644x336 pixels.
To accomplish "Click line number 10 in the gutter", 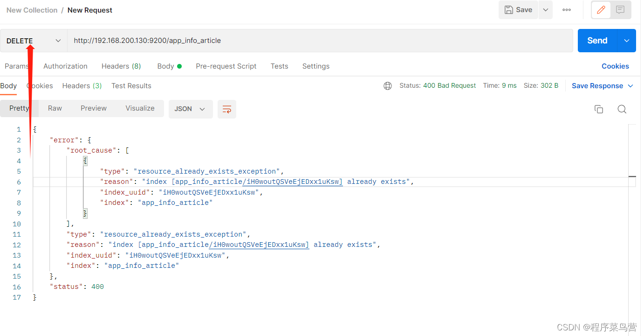I will click(x=17, y=224).
